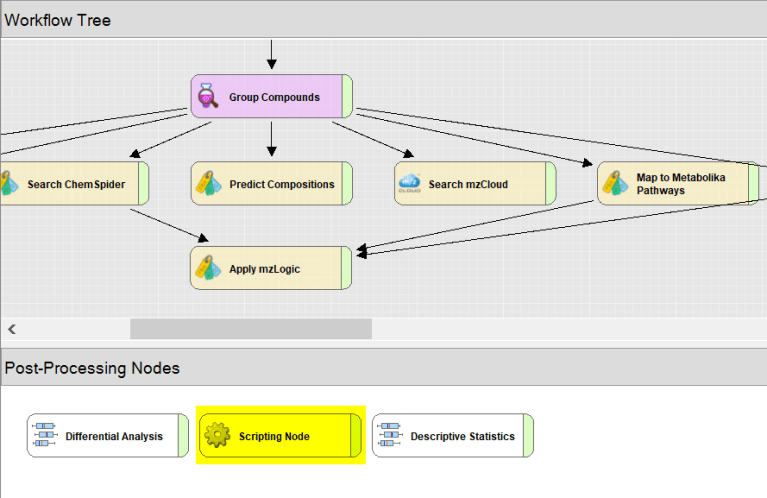Viewport: 767px width, 498px height.
Task: Choose the Scripting Node label
Action: [x=274, y=436]
